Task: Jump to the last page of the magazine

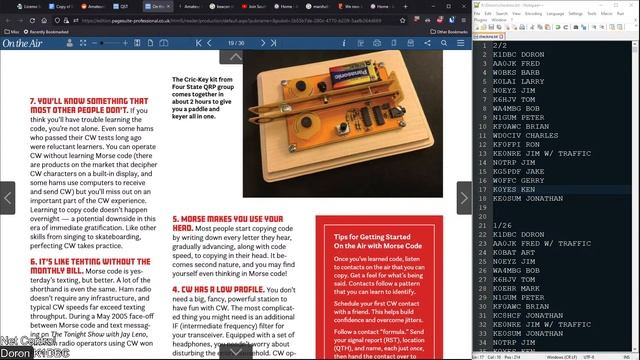Action: pos(273,43)
